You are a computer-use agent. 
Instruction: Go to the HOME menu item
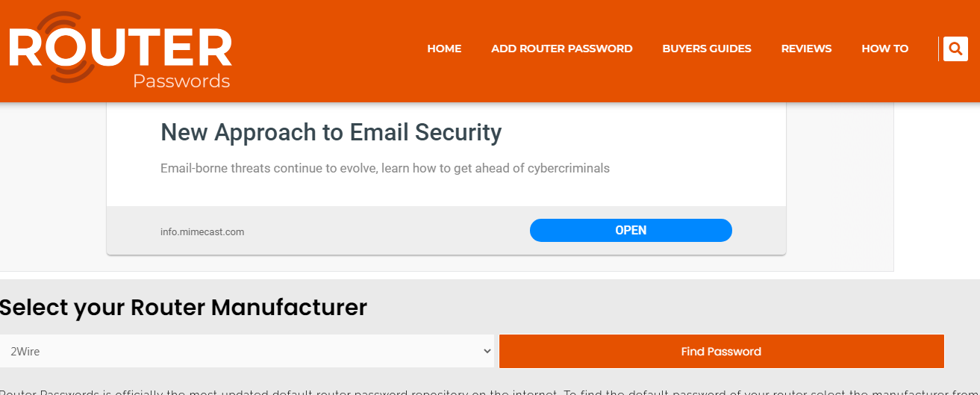(444, 49)
